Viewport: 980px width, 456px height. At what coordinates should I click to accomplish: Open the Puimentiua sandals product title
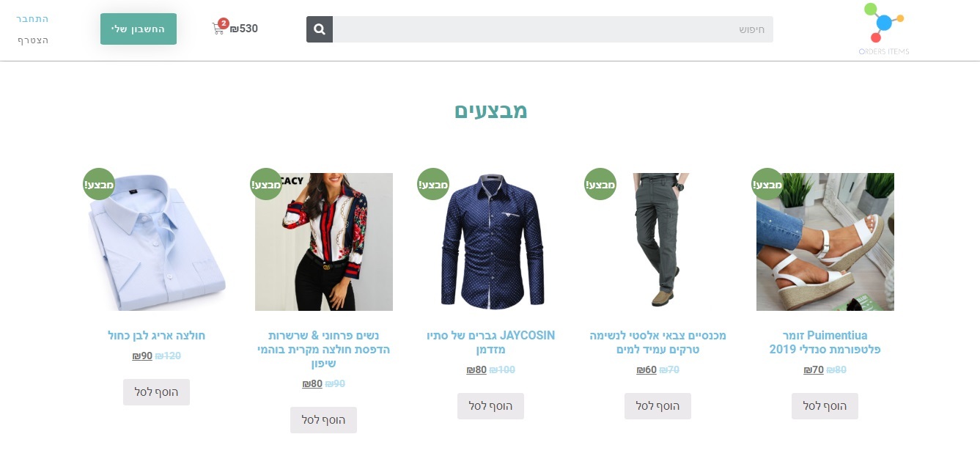coord(825,342)
